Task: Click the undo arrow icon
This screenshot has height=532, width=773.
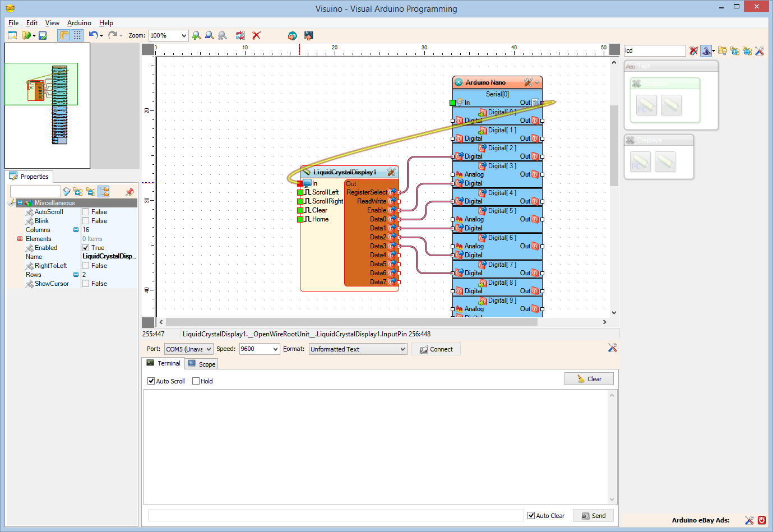Action: click(93, 35)
